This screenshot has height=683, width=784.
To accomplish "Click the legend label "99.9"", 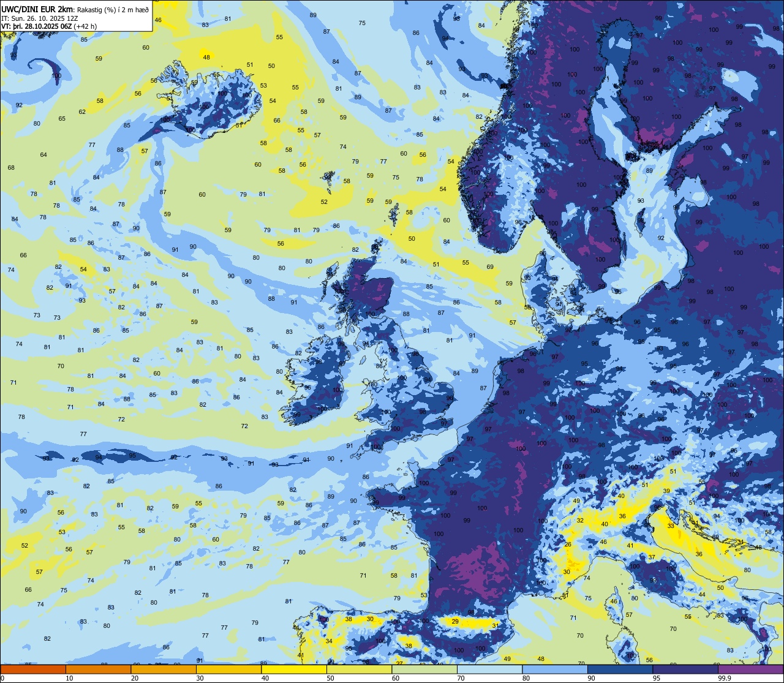I will (x=725, y=677).
